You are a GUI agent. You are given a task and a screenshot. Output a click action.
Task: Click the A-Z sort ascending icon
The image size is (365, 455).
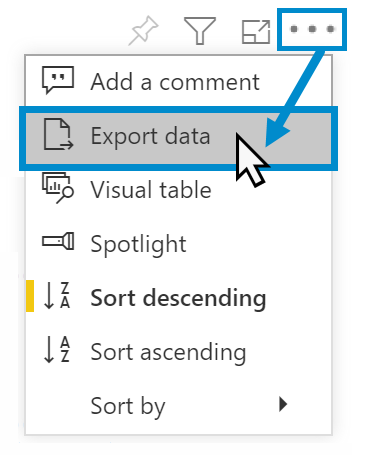57,349
